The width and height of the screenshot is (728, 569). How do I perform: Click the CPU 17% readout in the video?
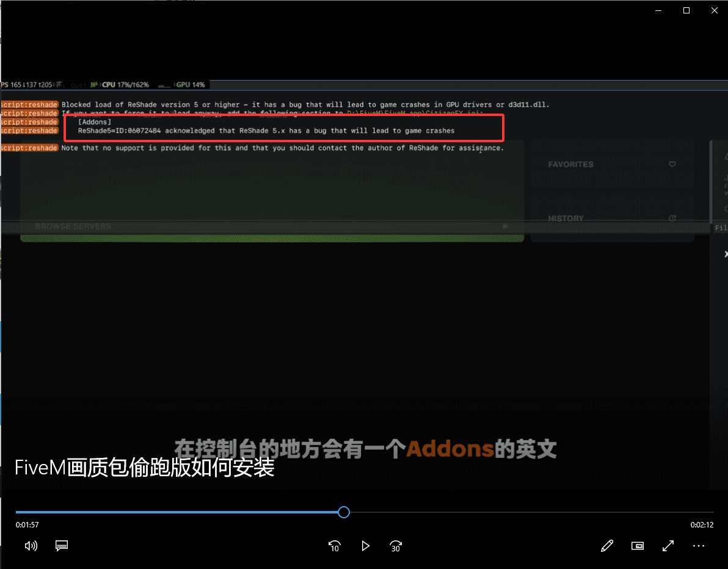click(x=125, y=84)
